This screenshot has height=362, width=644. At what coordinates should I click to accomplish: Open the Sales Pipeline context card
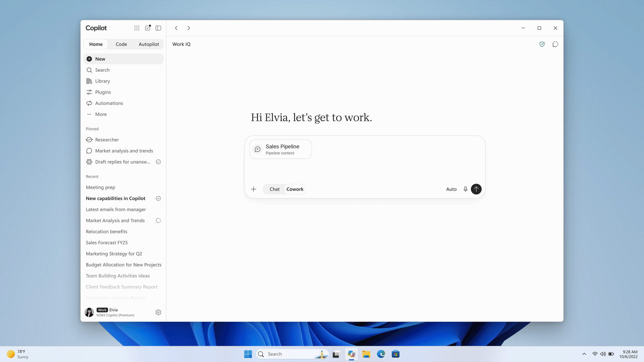point(281,149)
